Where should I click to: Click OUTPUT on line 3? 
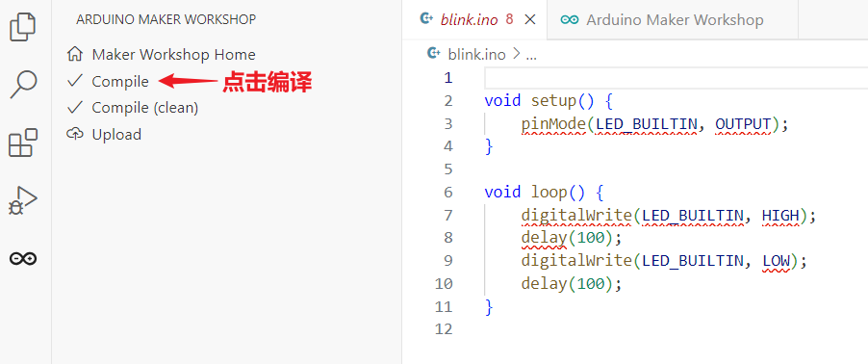(743, 123)
